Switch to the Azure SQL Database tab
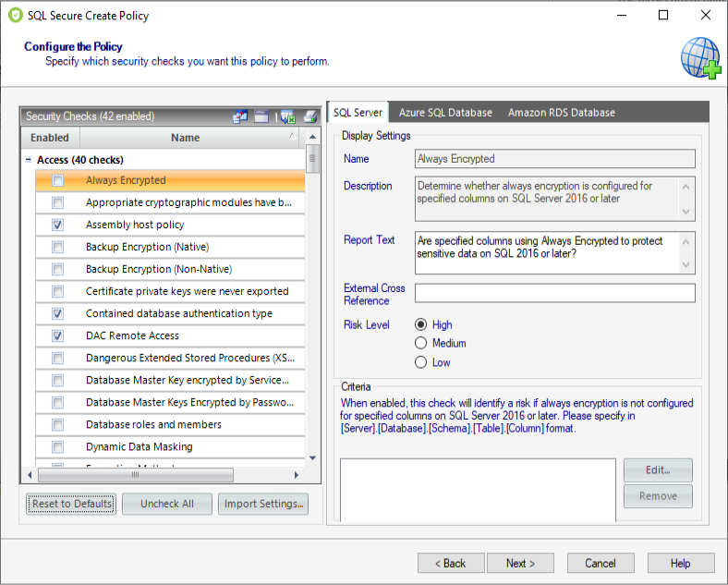 [x=445, y=112]
